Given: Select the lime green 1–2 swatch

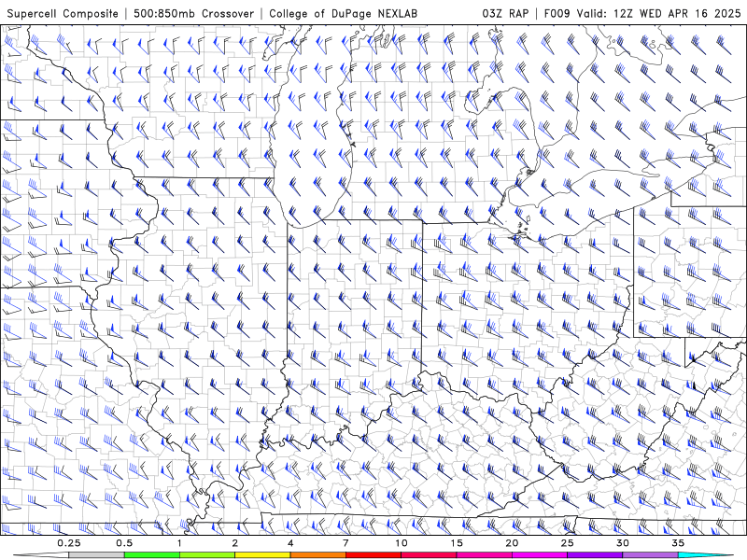Looking at the screenshot, I should pyautogui.click(x=207, y=555).
